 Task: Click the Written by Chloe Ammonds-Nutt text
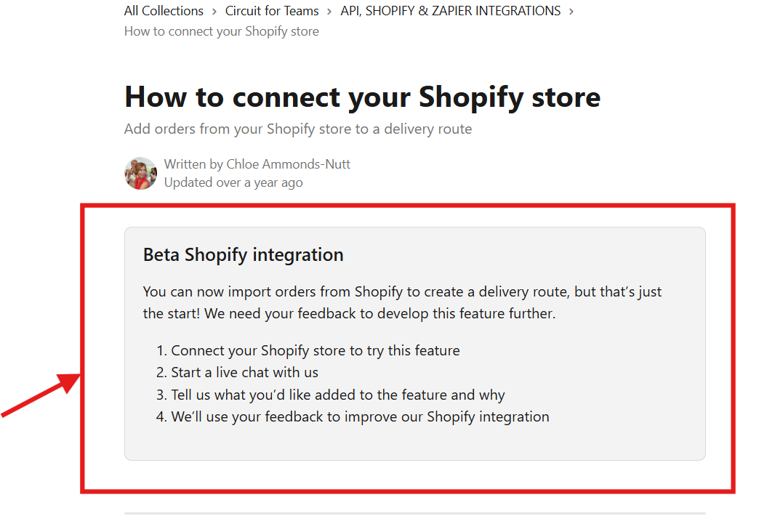(257, 164)
